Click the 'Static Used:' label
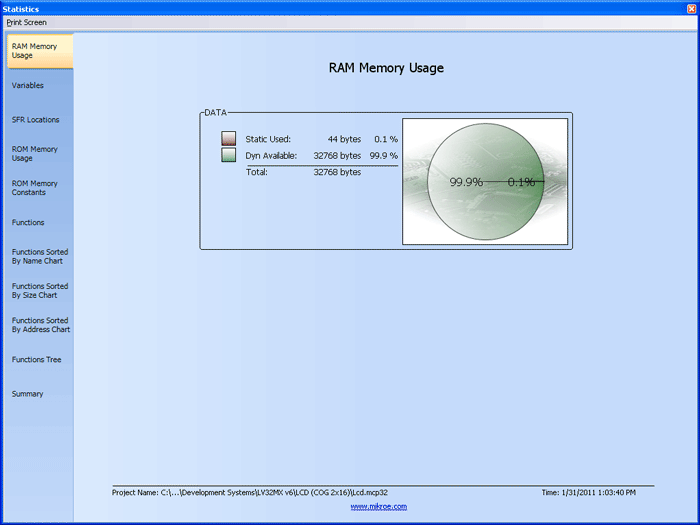The width and height of the screenshot is (700, 525). click(x=268, y=139)
